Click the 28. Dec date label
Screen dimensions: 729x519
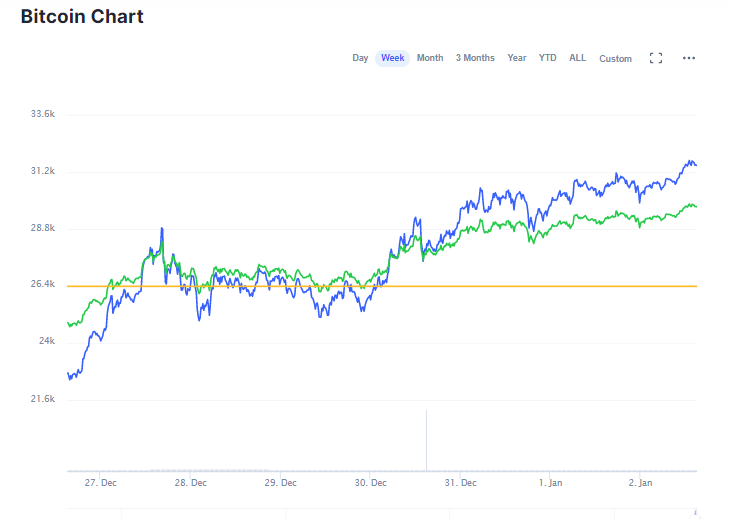pyautogui.click(x=190, y=483)
